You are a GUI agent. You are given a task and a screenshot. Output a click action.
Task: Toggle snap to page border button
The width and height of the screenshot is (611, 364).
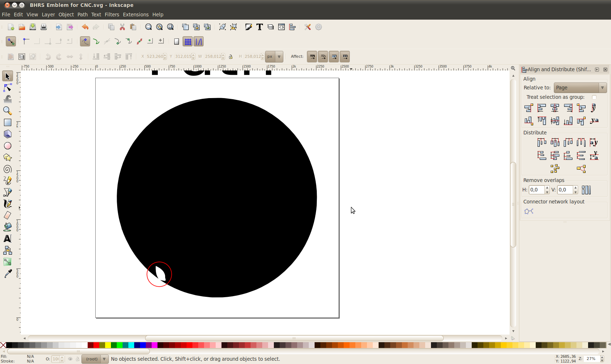(176, 41)
